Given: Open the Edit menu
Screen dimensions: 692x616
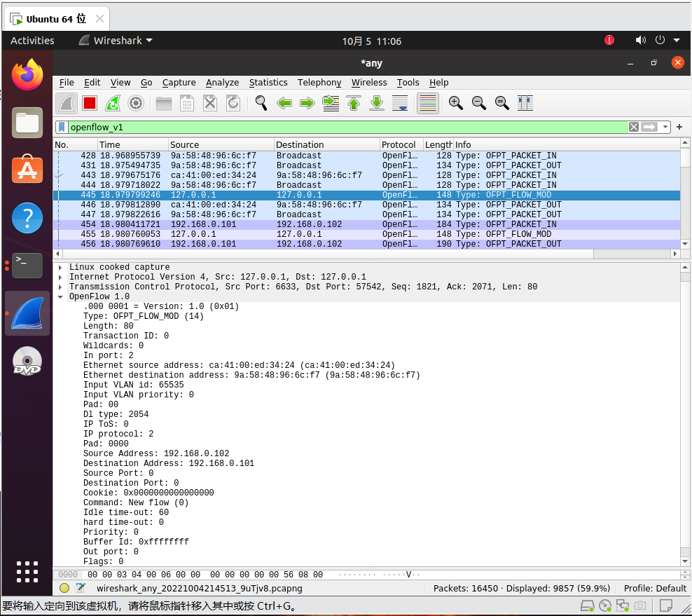Looking at the screenshot, I should tap(92, 83).
